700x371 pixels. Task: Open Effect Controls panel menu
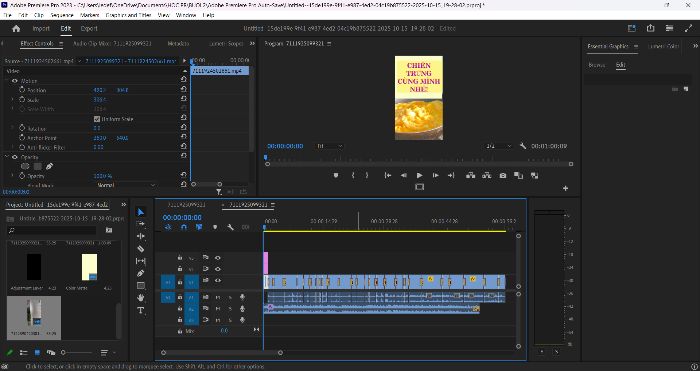click(61, 44)
